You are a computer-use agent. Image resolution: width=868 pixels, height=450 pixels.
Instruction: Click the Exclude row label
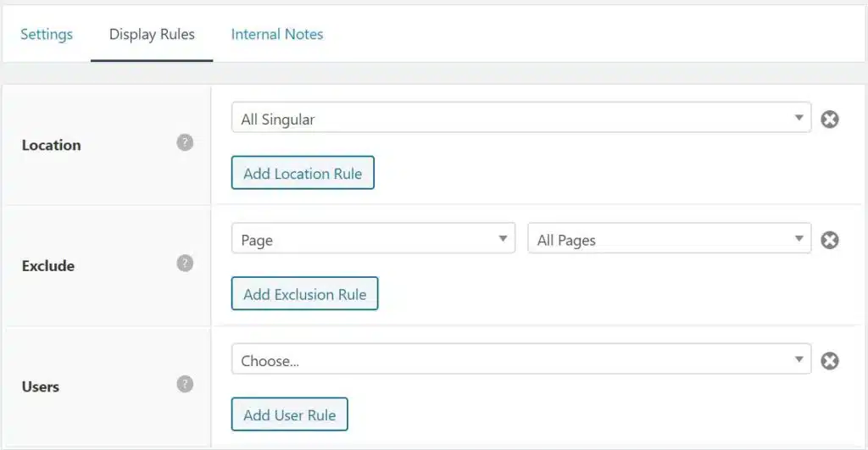48,266
